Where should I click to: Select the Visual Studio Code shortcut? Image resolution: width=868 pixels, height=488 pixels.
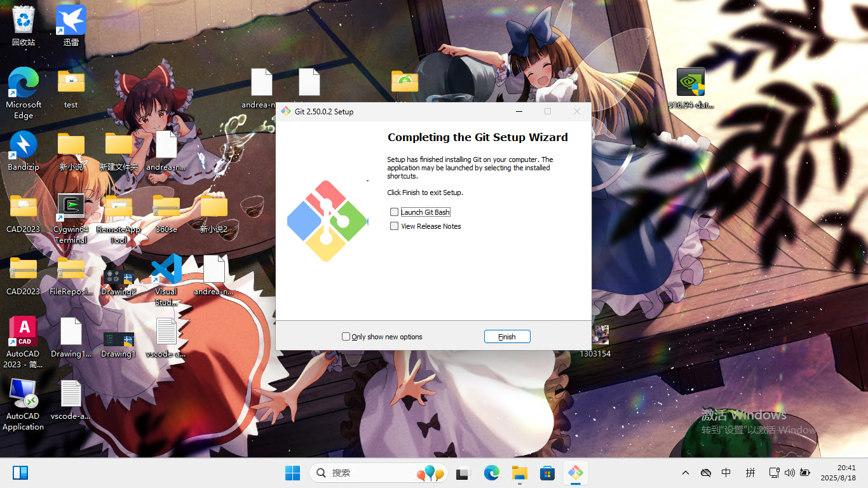pyautogui.click(x=166, y=280)
